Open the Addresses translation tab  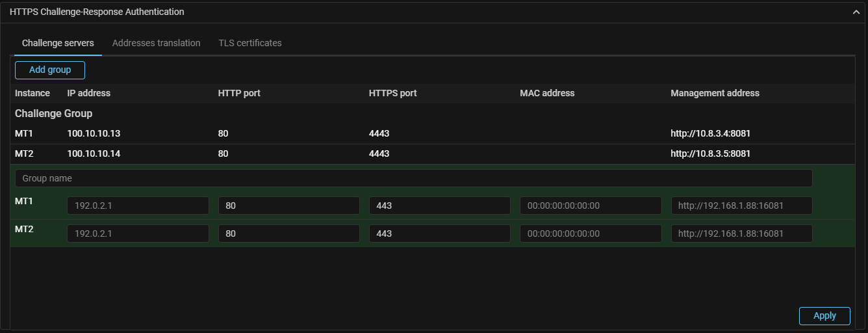pos(156,43)
